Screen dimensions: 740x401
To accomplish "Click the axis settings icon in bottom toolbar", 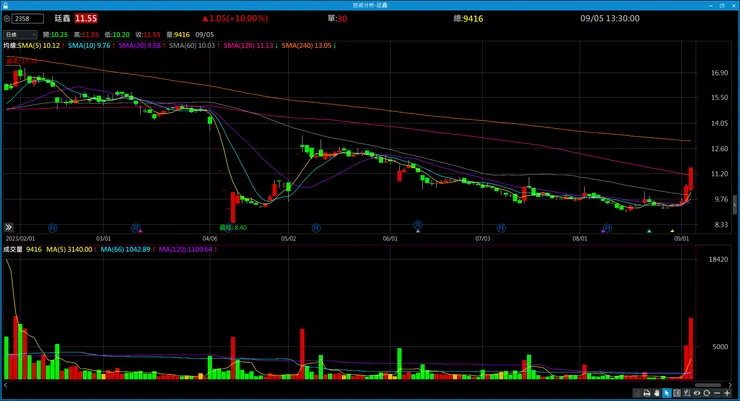I will pos(687,393).
